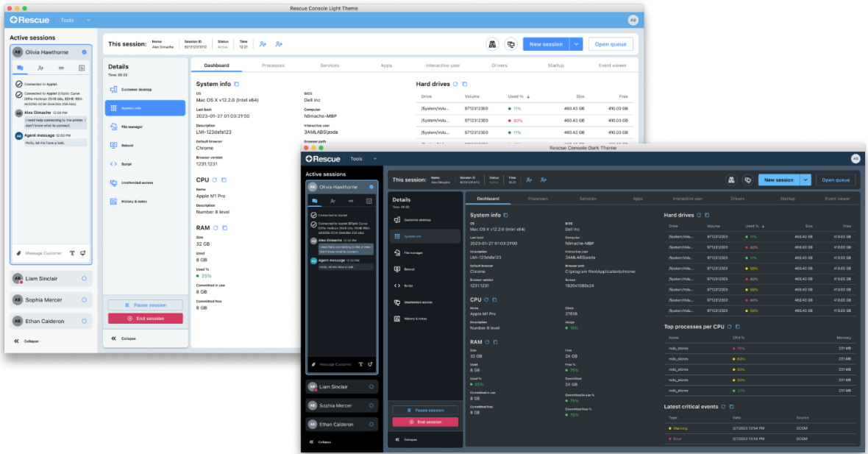Click binoculars icon in light theme header
Image resolution: width=868 pixels, height=454 pixels.
tap(491, 44)
